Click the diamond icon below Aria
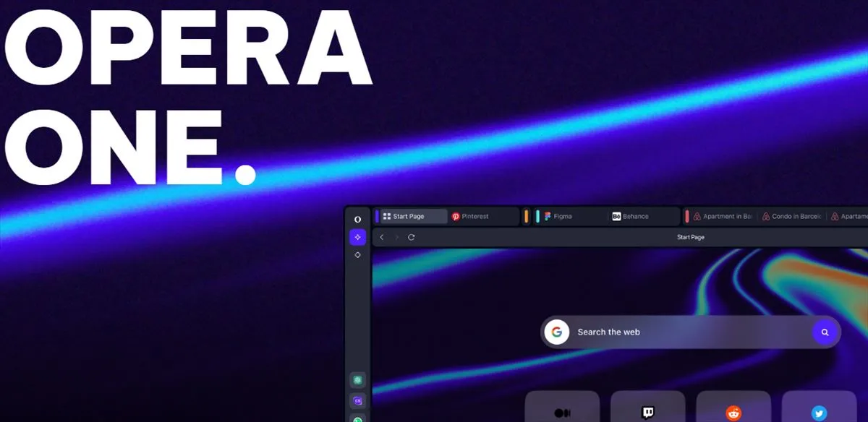 [357, 255]
